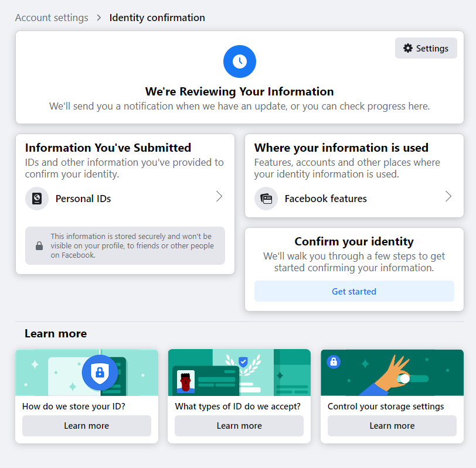
Task: Click the Personal IDs passport icon
Action: click(x=37, y=199)
